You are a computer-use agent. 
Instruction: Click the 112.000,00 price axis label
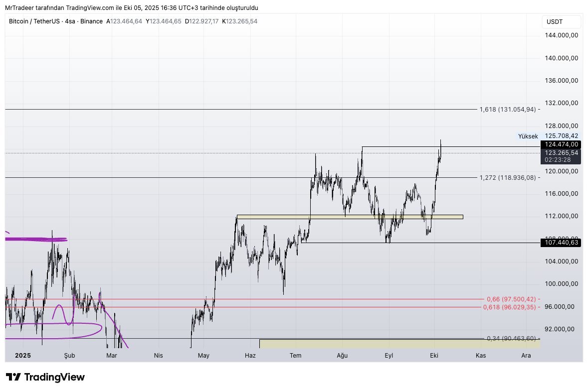562,216
